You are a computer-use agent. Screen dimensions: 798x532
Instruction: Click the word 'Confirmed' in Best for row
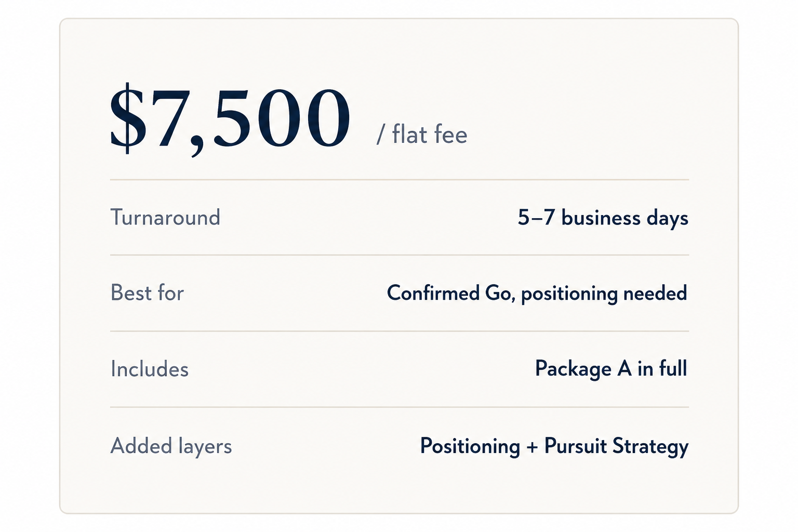433,293
